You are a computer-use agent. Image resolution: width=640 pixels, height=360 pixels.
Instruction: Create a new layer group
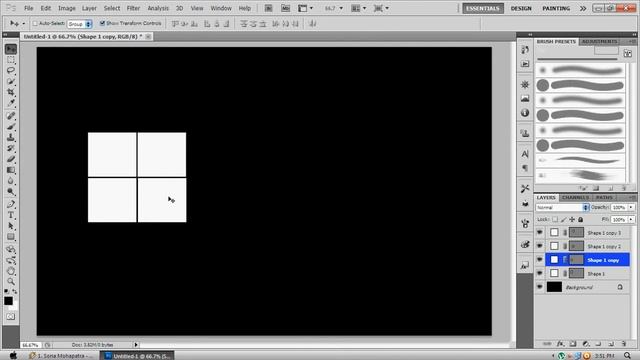(598, 344)
